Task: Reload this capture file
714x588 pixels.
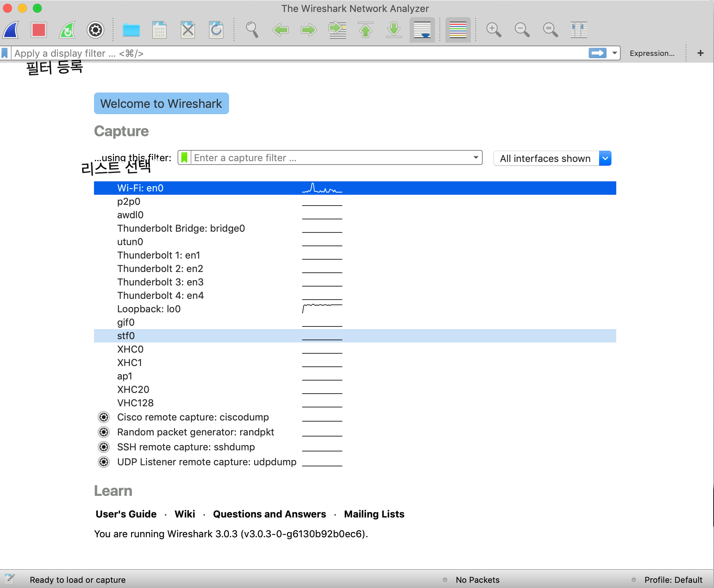Action: [x=216, y=30]
